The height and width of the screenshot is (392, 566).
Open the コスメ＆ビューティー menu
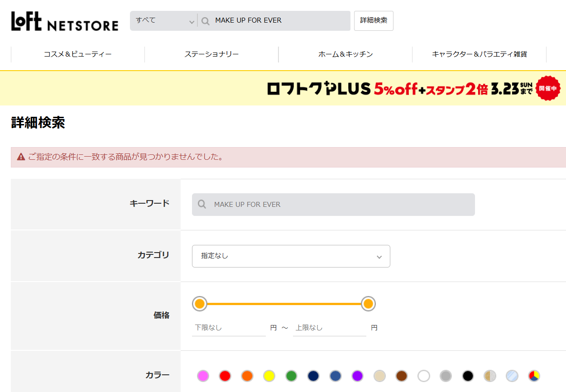(x=78, y=54)
